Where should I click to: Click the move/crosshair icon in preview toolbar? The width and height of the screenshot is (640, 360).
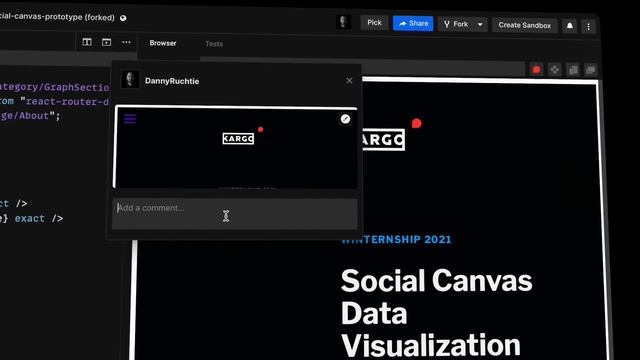(555, 70)
